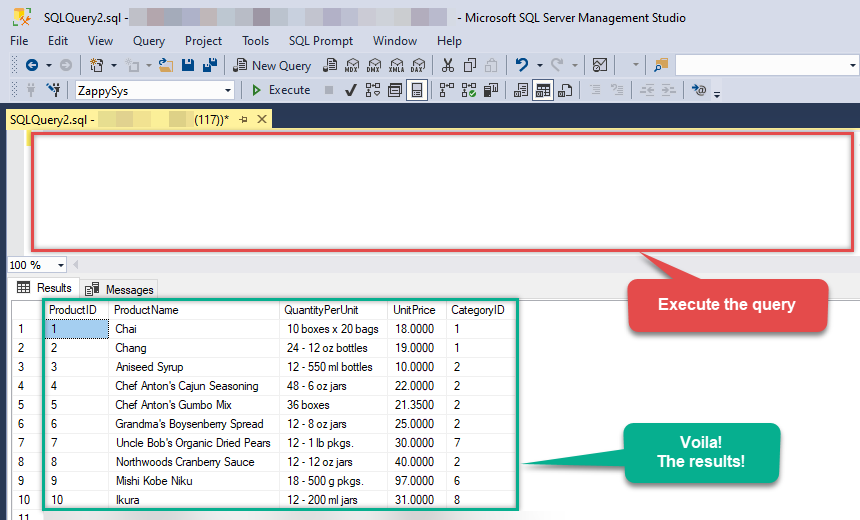Click the XMLA query icon
860x520 pixels.
396,65
